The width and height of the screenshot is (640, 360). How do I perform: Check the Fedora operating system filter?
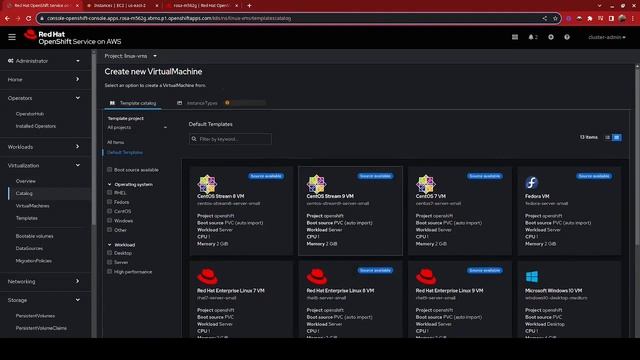coord(109,202)
